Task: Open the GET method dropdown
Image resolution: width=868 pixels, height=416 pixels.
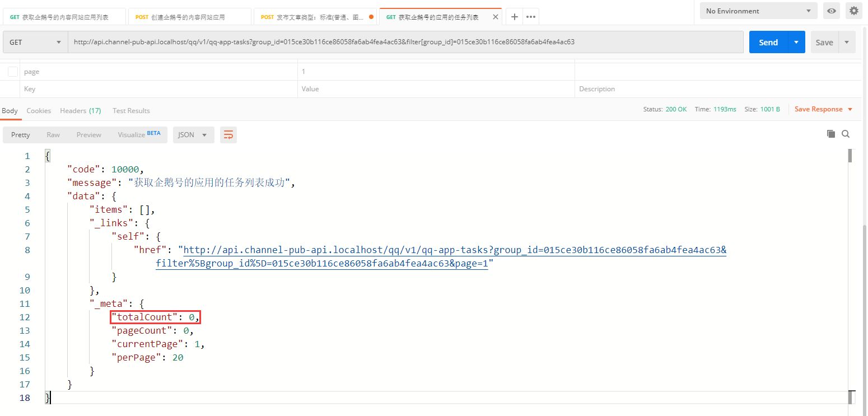Action: [35, 43]
